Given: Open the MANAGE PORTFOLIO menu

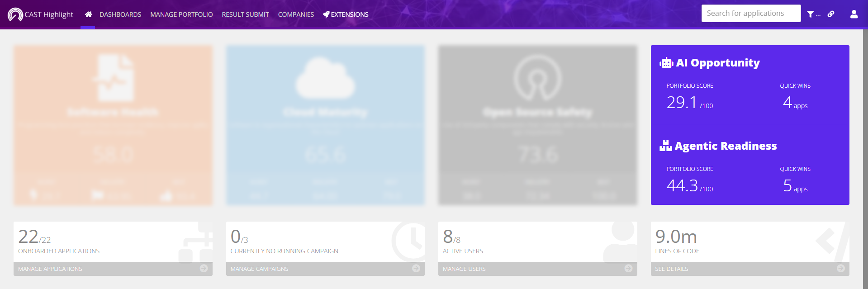Looking at the screenshot, I should 181,14.
